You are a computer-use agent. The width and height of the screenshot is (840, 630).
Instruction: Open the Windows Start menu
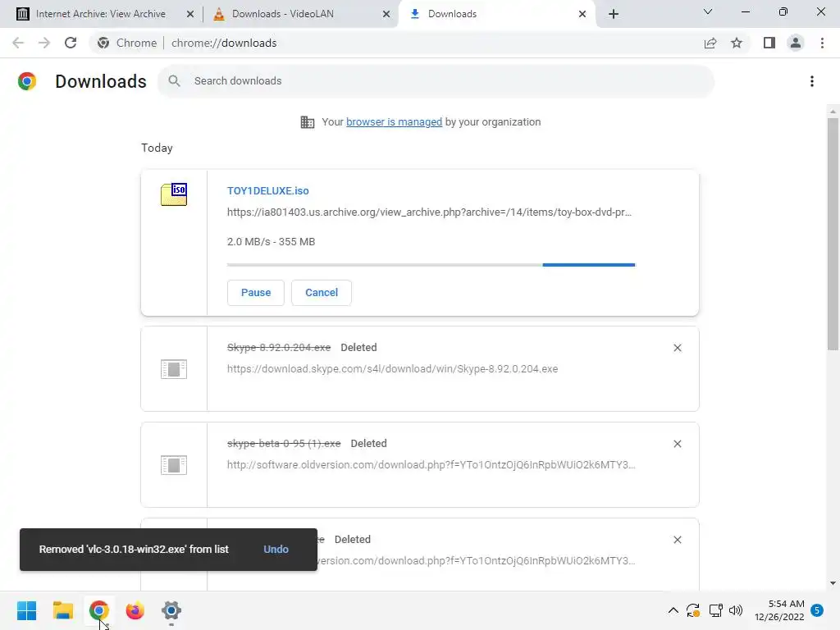click(27, 610)
